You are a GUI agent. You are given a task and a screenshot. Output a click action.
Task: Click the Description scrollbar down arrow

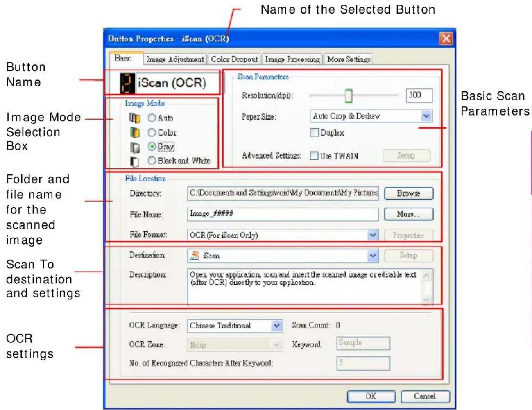[426, 300]
